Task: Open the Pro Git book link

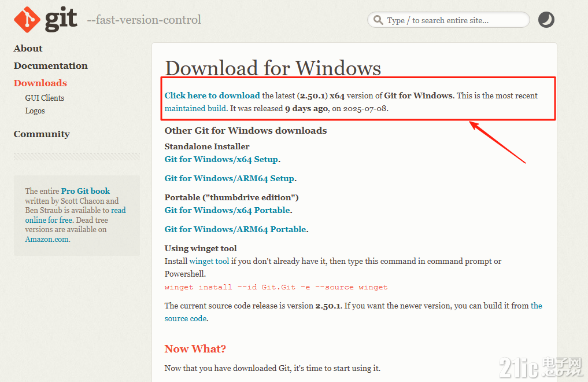Action: (x=86, y=191)
